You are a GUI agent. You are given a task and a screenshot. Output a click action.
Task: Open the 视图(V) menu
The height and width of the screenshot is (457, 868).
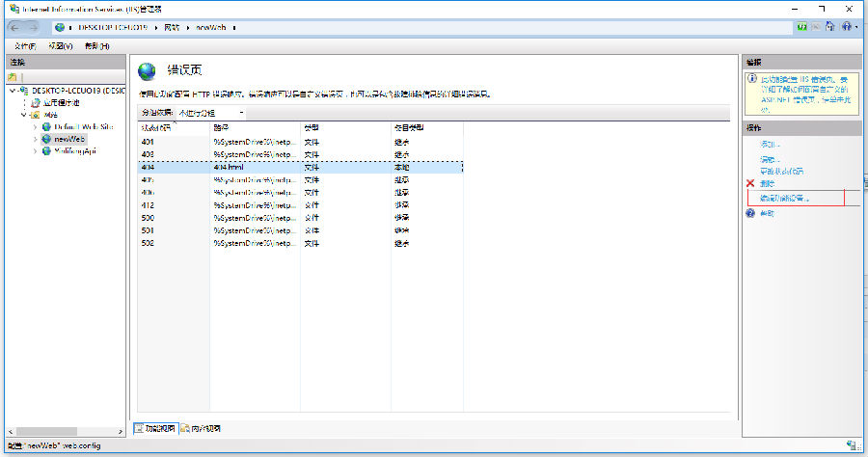tap(61, 46)
